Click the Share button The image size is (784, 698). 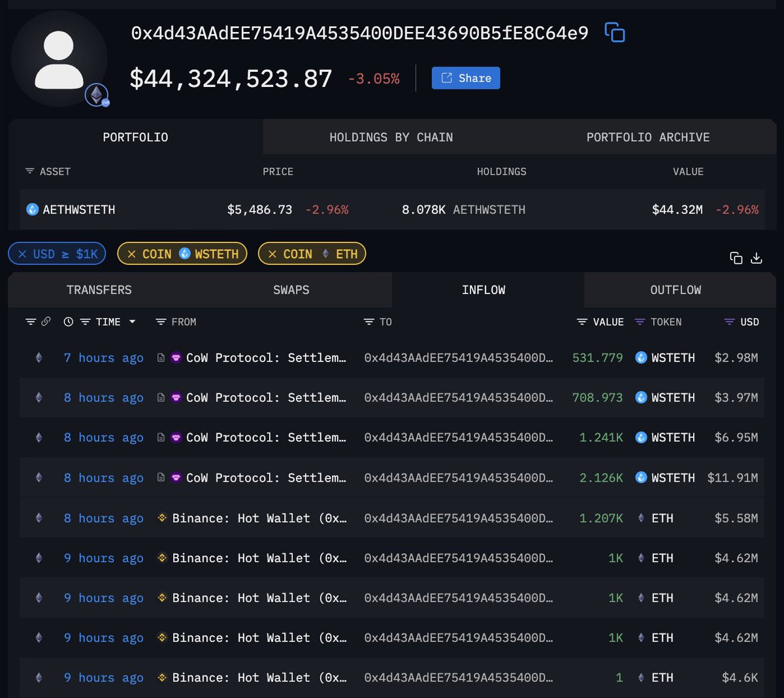pos(466,78)
